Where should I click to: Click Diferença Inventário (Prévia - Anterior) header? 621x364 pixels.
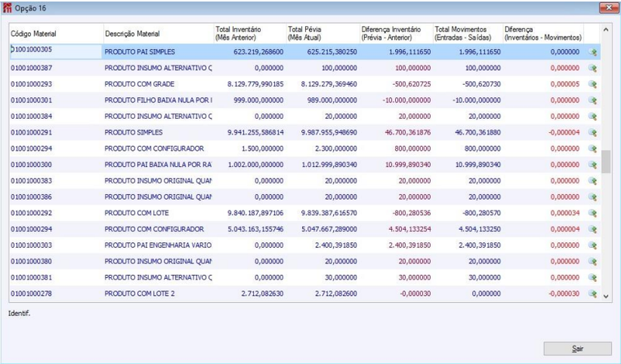tap(397, 33)
